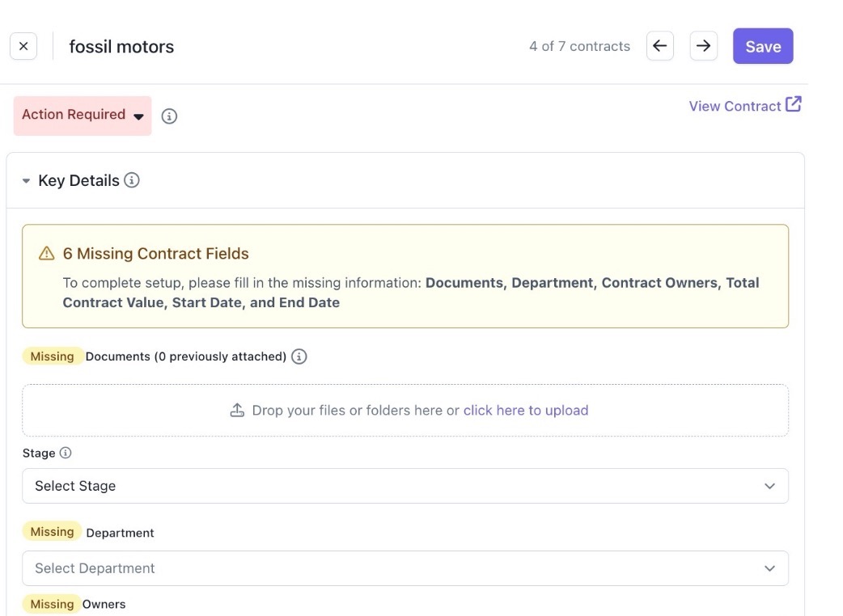
Task: Go to the previous contract arrow
Action: [x=659, y=46]
